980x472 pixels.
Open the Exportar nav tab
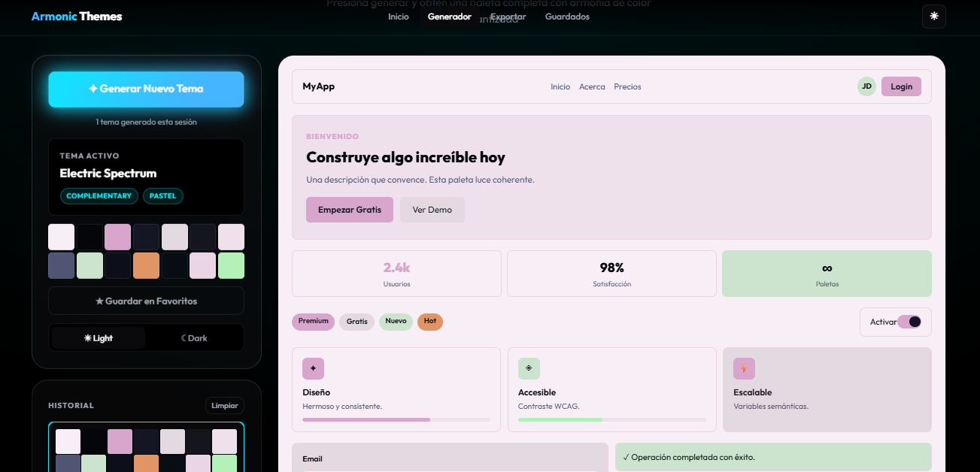[x=508, y=17]
